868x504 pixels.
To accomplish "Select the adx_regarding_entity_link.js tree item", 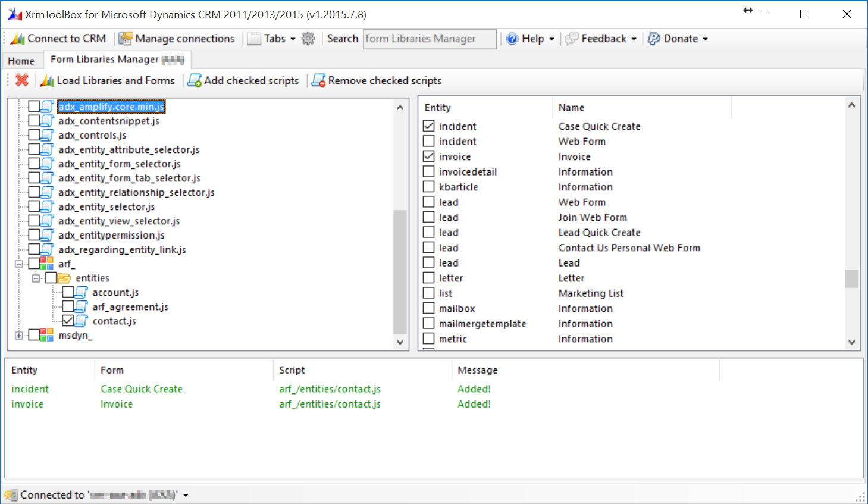I will 122,249.
